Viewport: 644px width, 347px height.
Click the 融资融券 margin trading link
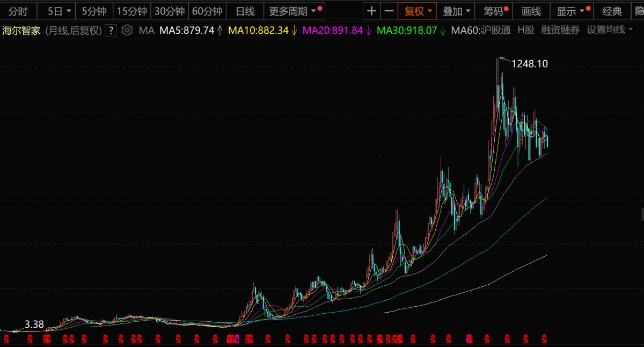(x=560, y=30)
